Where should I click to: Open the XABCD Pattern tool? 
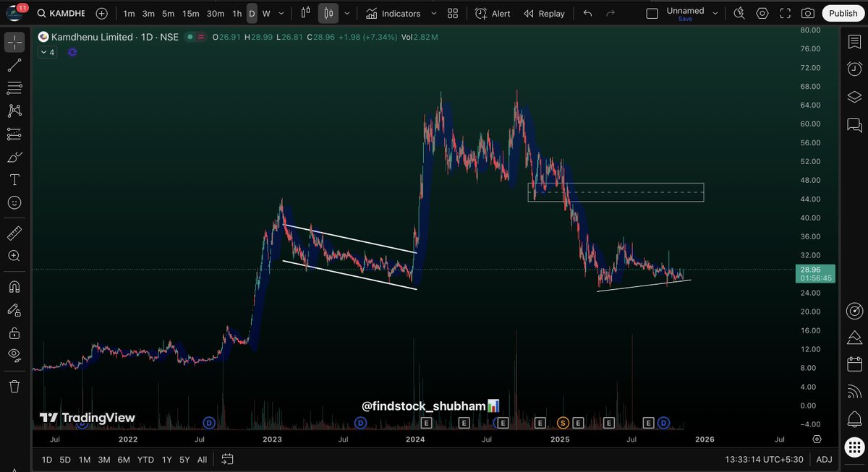click(x=15, y=110)
